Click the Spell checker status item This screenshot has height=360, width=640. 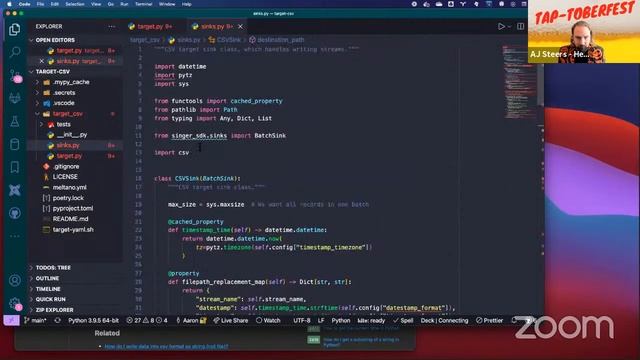tap(403, 320)
